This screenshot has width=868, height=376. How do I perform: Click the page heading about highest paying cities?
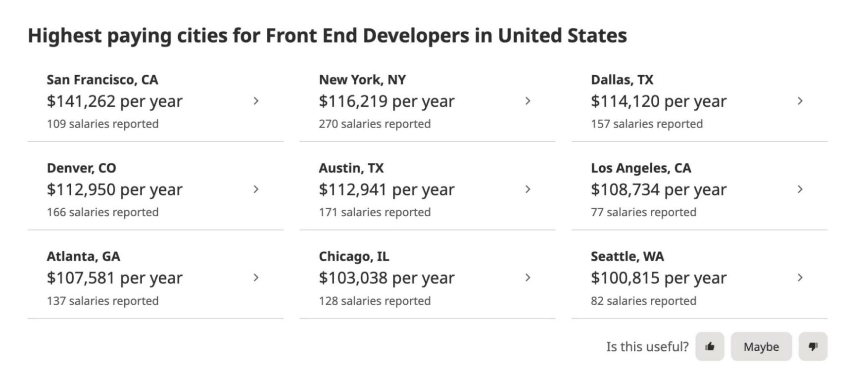(328, 35)
